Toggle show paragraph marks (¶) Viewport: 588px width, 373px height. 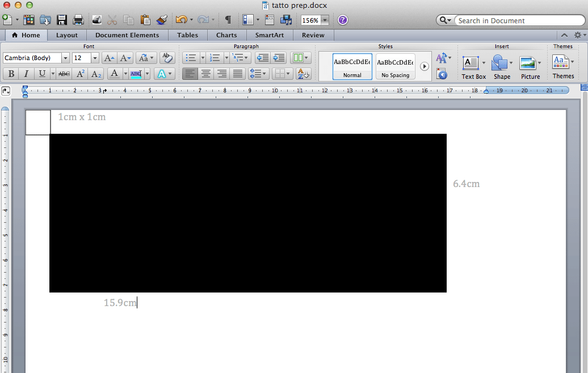point(228,20)
